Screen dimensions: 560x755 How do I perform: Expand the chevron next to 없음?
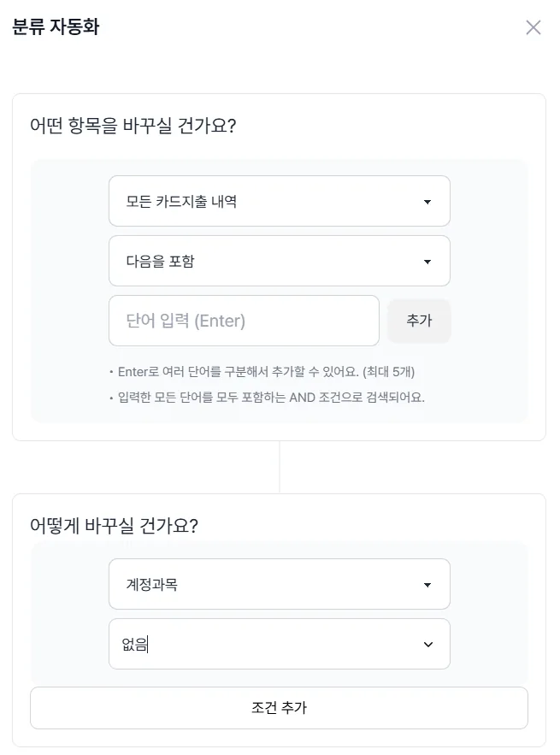428,644
